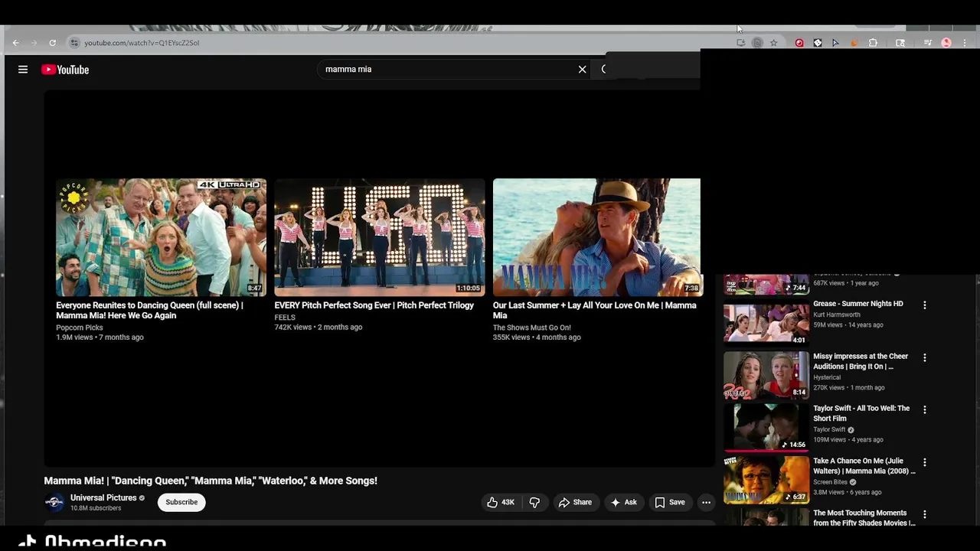Screen dimensions: 980x551
Task: Open Taylor Swift All Too Well thumbnail
Action: click(x=766, y=428)
